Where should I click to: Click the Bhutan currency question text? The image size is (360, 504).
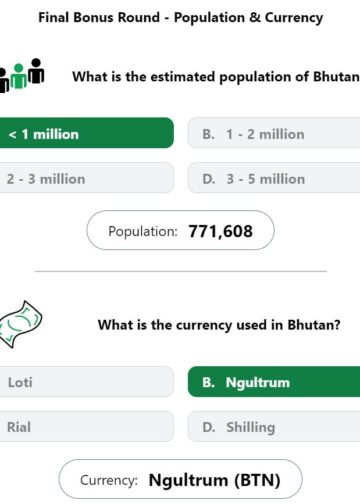(x=219, y=325)
